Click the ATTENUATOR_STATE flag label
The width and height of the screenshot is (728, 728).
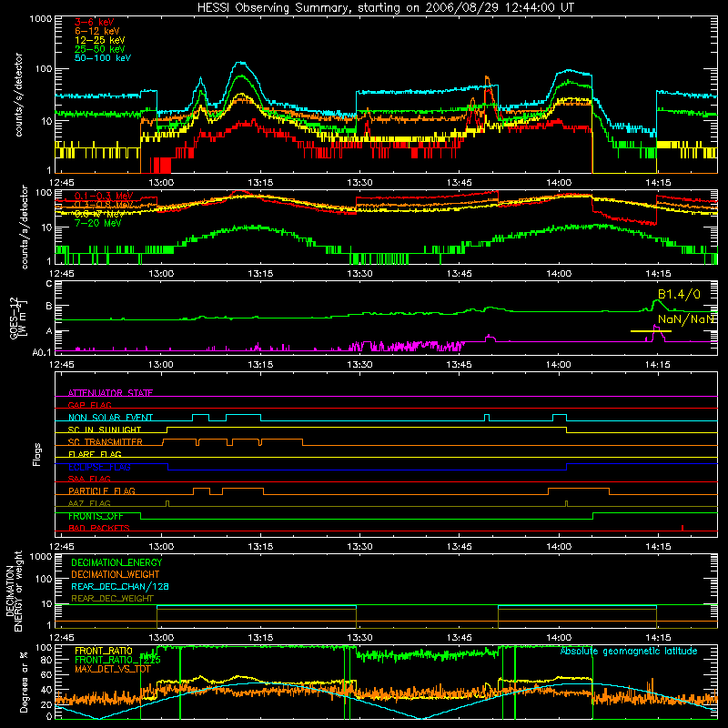click(x=110, y=393)
